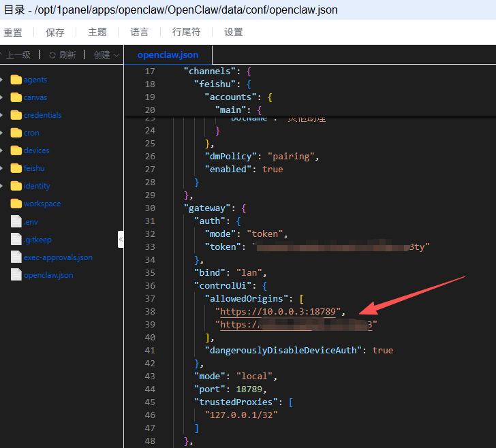Click the agents folder icon
Screen dimensions: 496x448
pos(16,80)
